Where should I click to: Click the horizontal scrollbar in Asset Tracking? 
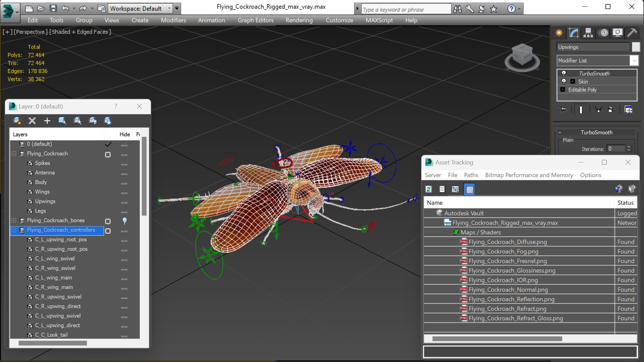coord(497,339)
